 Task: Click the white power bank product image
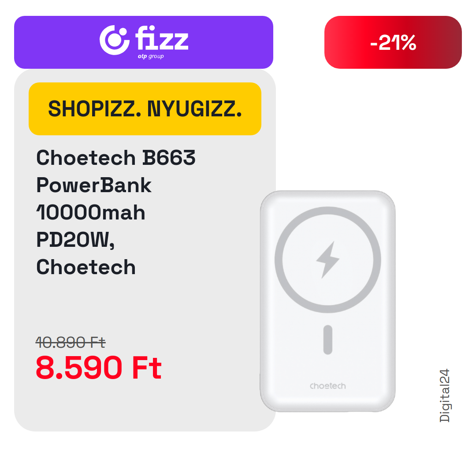[x=328, y=301]
